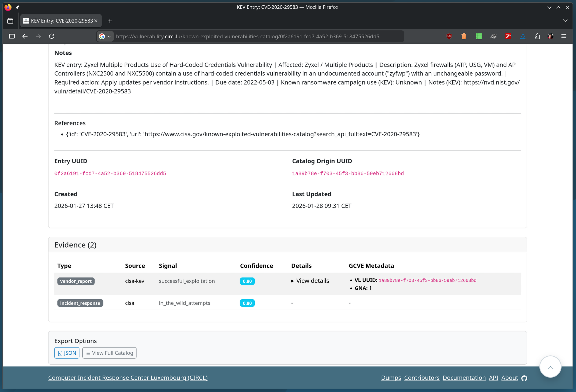Select the KEV Entry CVE-2020-29583 tab
Viewport: 576px width, 392px height.
click(x=59, y=21)
